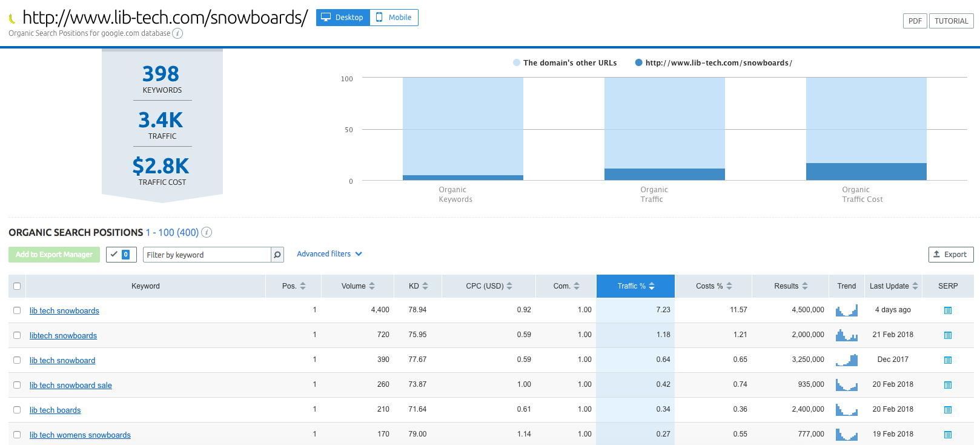Open libtech snowboards keyword link
Image resolution: width=980 pixels, height=445 pixels.
tap(63, 335)
